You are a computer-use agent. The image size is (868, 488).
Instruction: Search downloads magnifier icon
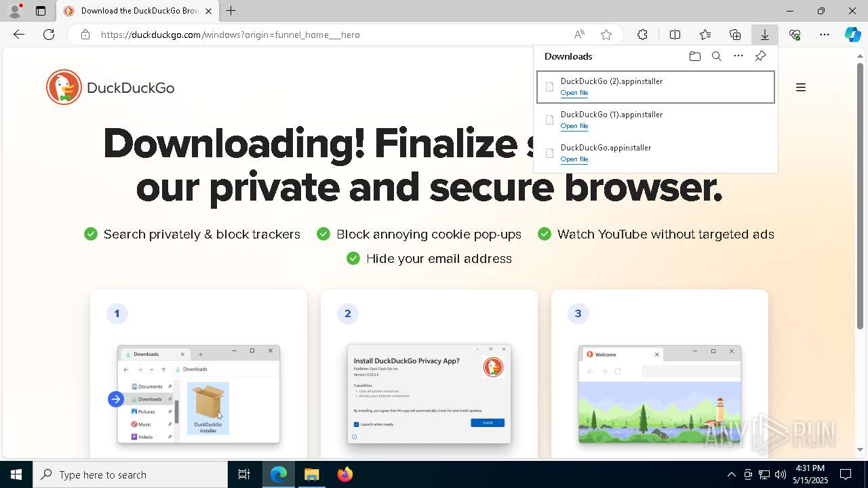(x=717, y=56)
